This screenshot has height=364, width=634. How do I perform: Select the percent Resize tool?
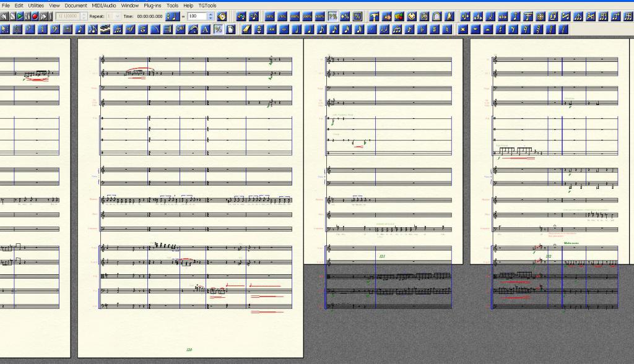pyautogui.click(x=218, y=29)
